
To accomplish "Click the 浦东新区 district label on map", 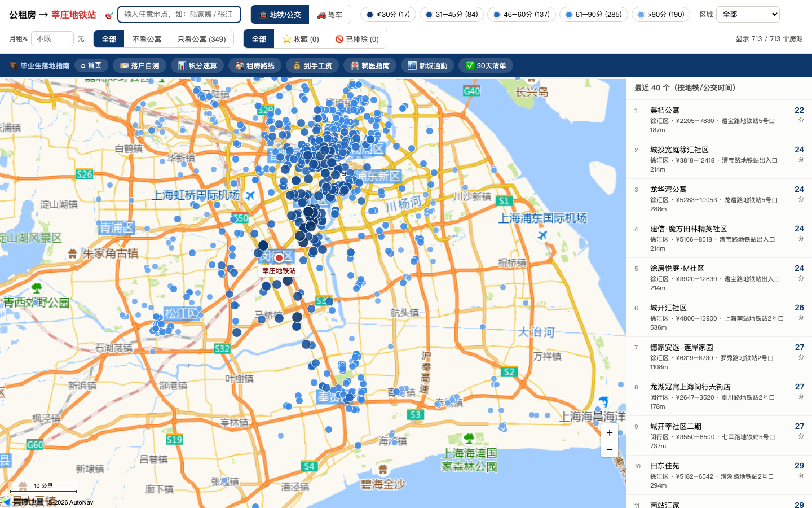I will 378,176.
